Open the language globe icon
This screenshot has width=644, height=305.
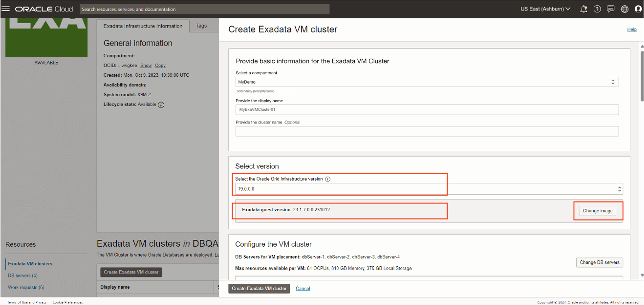coord(625,9)
